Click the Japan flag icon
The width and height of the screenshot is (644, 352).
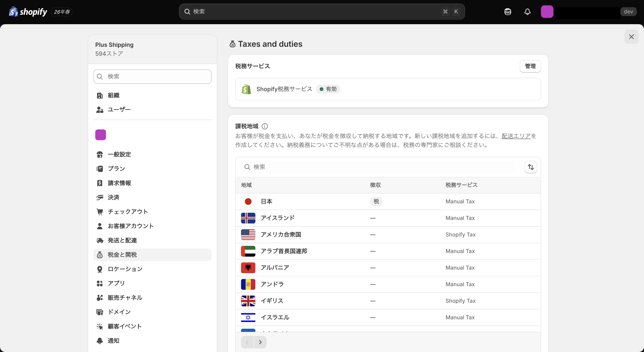click(x=248, y=202)
